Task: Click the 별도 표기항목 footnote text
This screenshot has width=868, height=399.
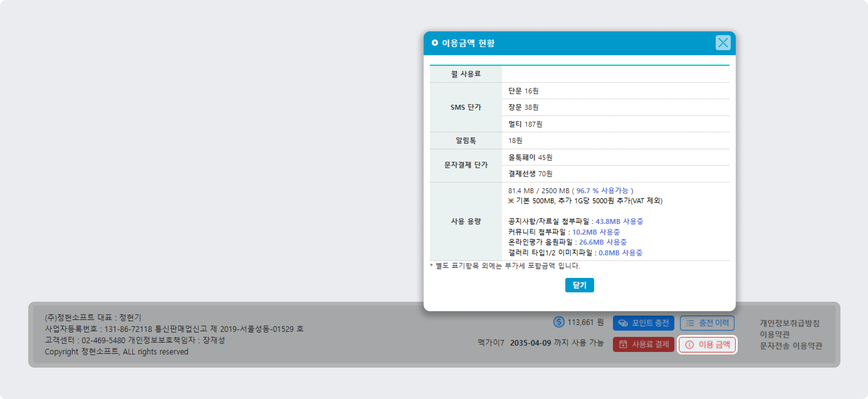Action: click(505, 266)
